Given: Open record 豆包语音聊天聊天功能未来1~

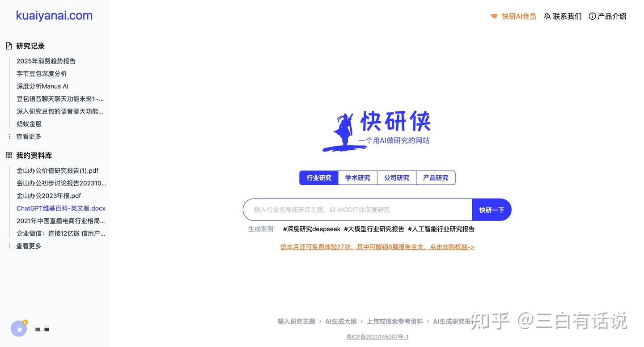Looking at the screenshot, I should tap(60, 98).
